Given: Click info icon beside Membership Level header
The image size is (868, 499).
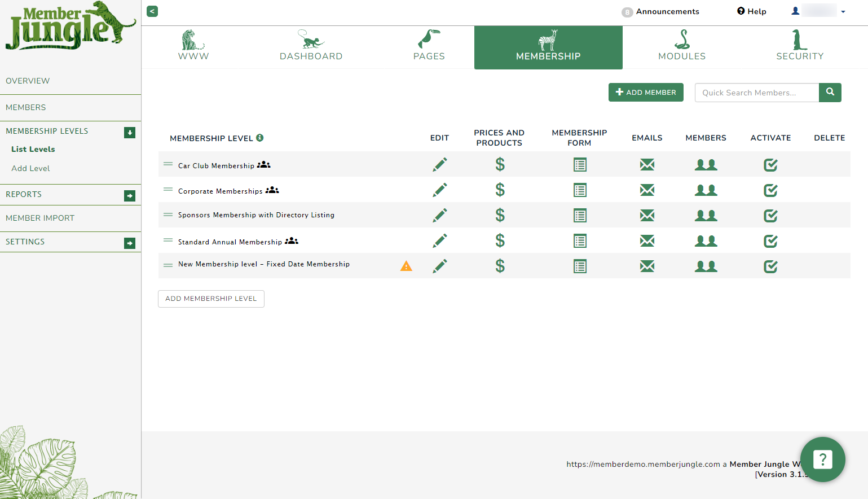Looking at the screenshot, I should pyautogui.click(x=260, y=138).
